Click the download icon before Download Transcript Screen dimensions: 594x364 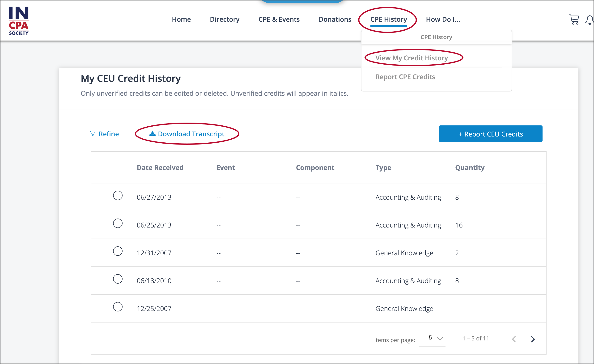tap(152, 134)
